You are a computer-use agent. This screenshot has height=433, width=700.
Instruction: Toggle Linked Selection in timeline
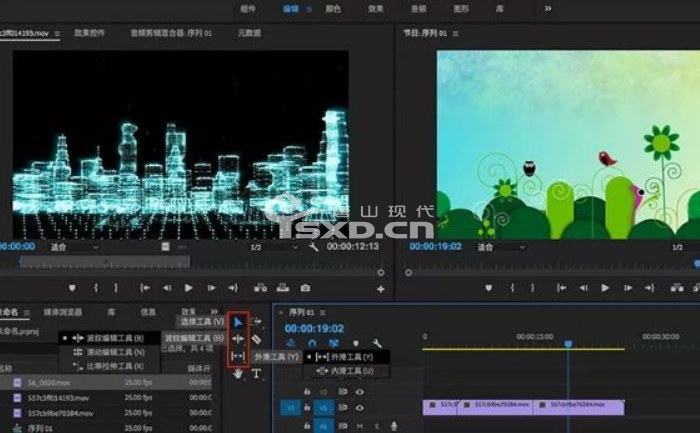333,343
